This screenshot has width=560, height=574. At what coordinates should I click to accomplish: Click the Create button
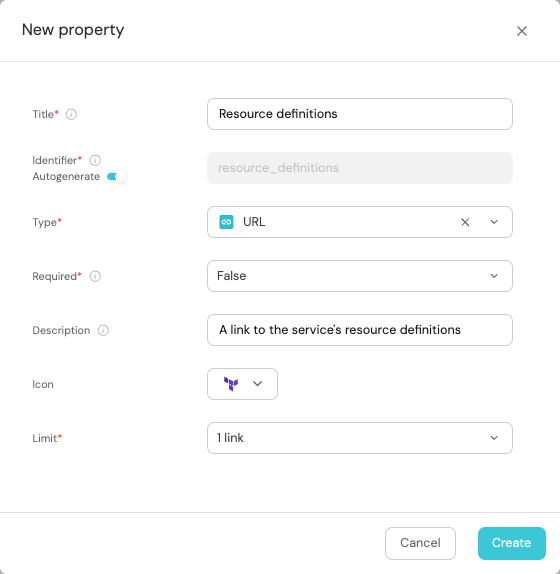tap(512, 543)
